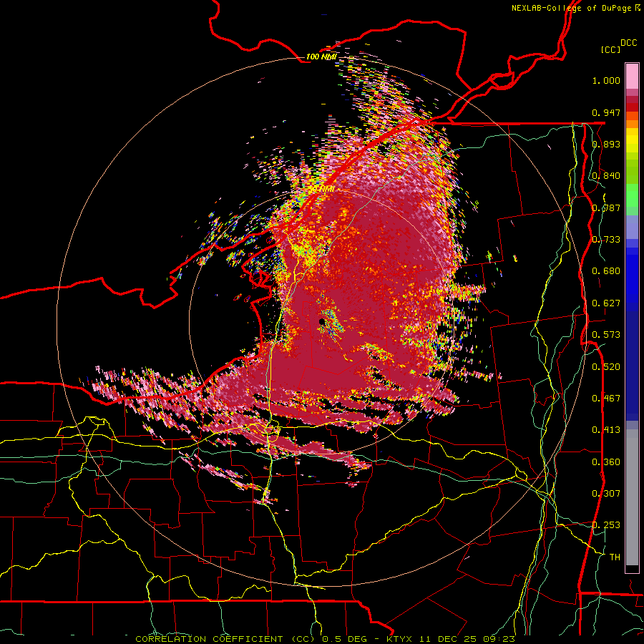The image size is (644, 644).
Task: Select the 0.947 color scale value
Action: click(606, 112)
